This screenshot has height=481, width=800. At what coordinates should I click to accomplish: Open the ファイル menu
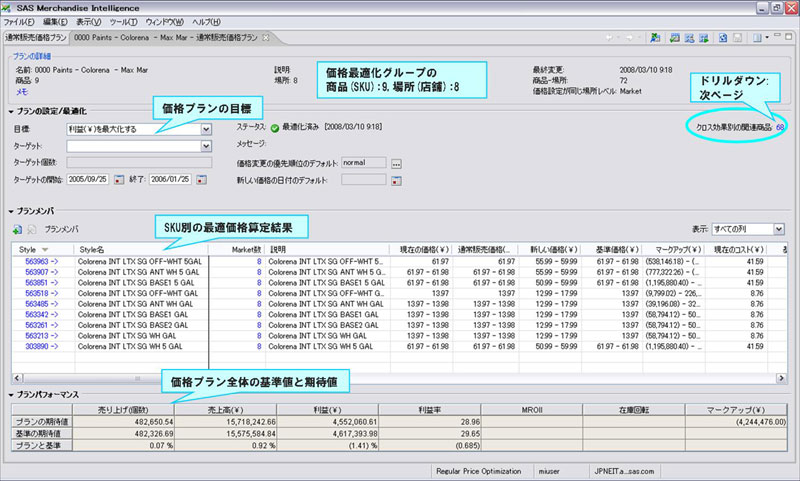19,22
